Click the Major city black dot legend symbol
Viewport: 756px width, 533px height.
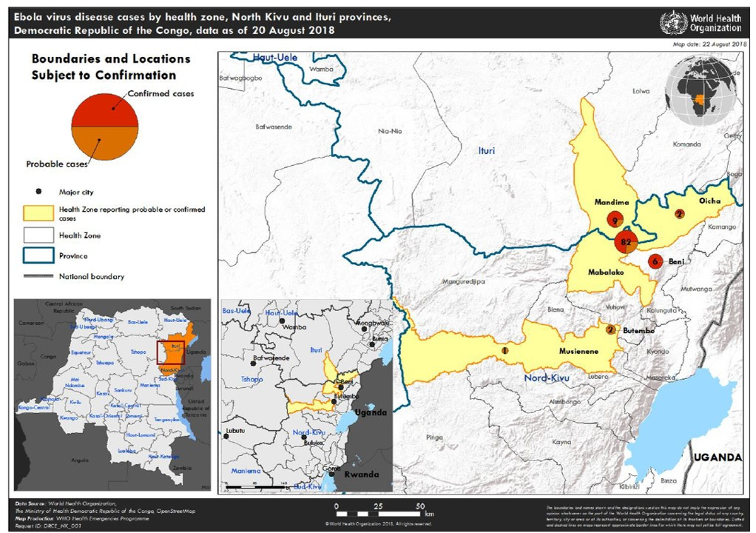click(38, 192)
